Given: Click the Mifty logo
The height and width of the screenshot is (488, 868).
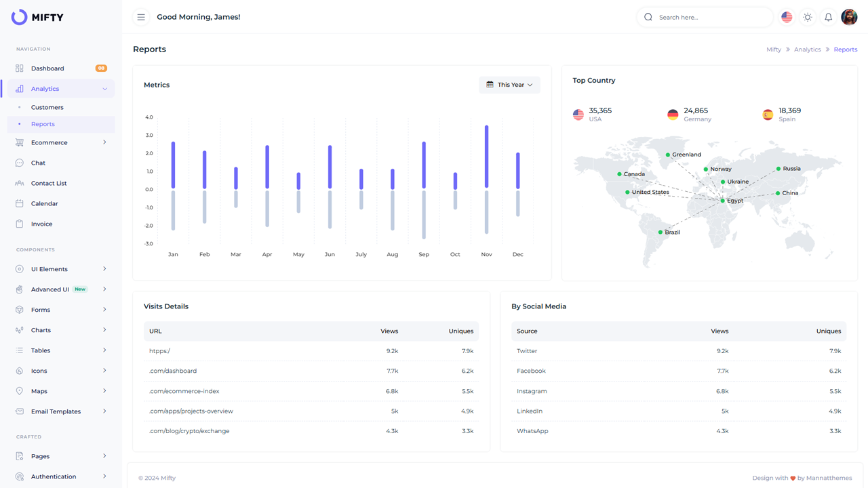Looking at the screenshot, I should coord(37,17).
